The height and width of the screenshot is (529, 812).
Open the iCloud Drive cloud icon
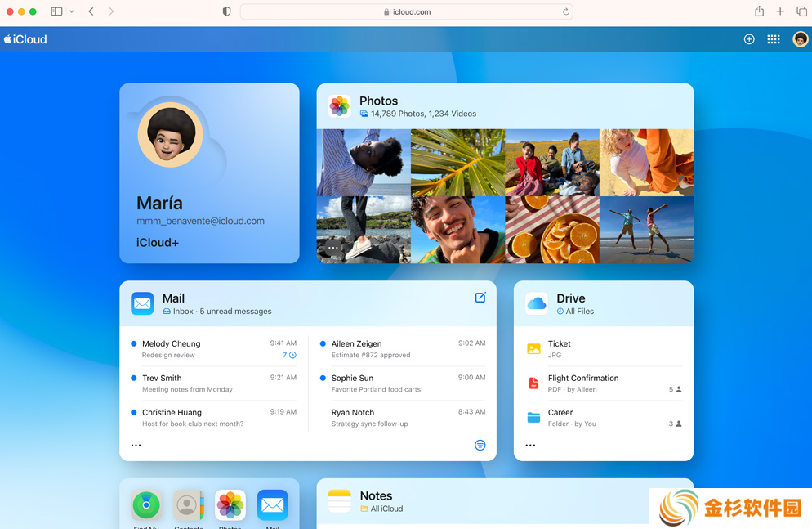[537, 303]
